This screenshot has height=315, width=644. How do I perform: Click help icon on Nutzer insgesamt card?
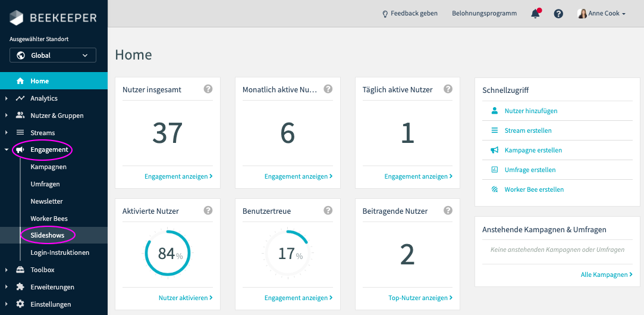pyautogui.click(x=208, y=89)
